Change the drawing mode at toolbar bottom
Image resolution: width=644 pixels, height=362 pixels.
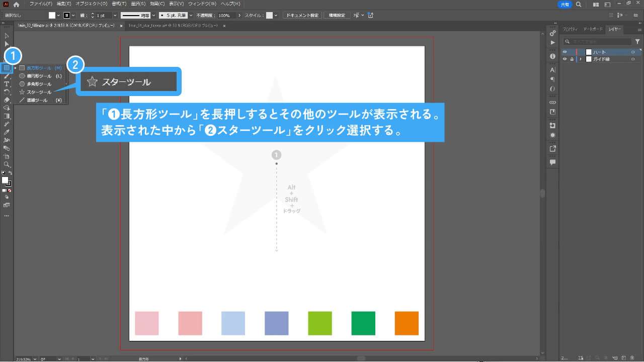pos(7,197)
